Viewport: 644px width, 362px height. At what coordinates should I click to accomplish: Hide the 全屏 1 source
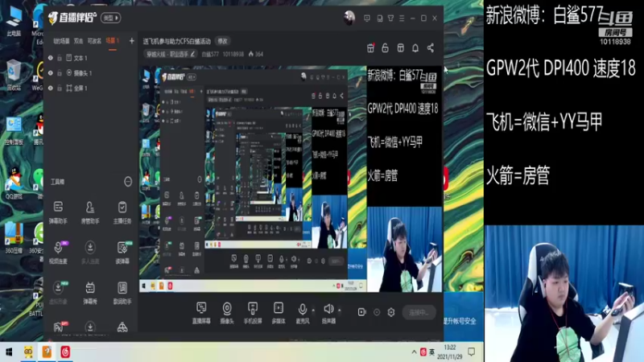pos(51,88)
